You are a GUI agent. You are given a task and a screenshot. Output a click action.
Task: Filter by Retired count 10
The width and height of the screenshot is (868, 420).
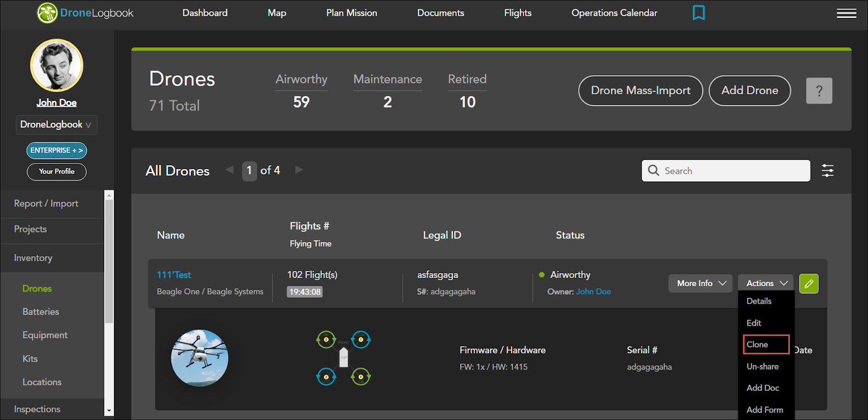[467, 102]
